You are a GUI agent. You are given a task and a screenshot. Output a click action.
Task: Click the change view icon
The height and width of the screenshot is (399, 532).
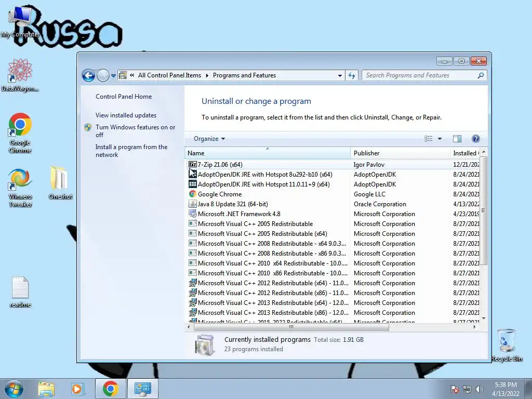coord(429,139)
